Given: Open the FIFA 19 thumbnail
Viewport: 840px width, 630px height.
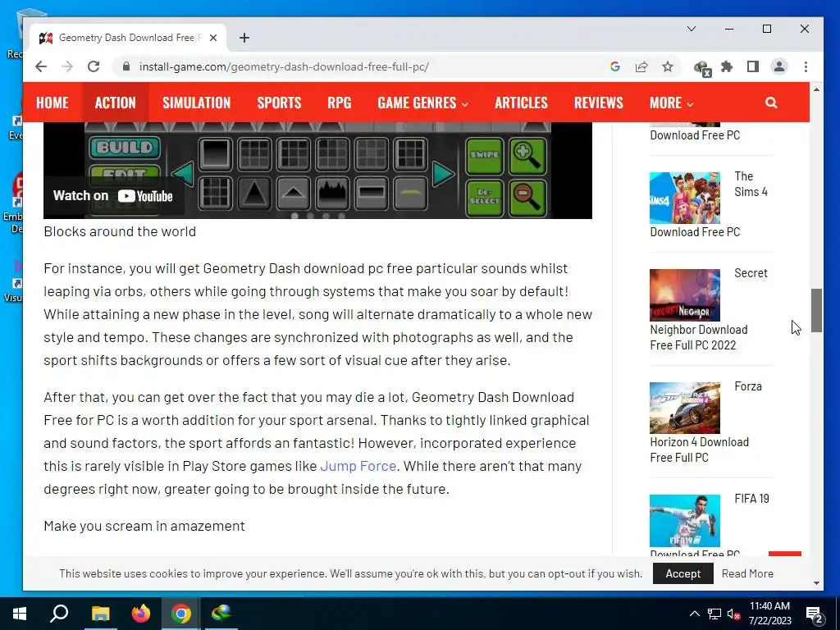Looking at the screenshot, I should point(685,520).
